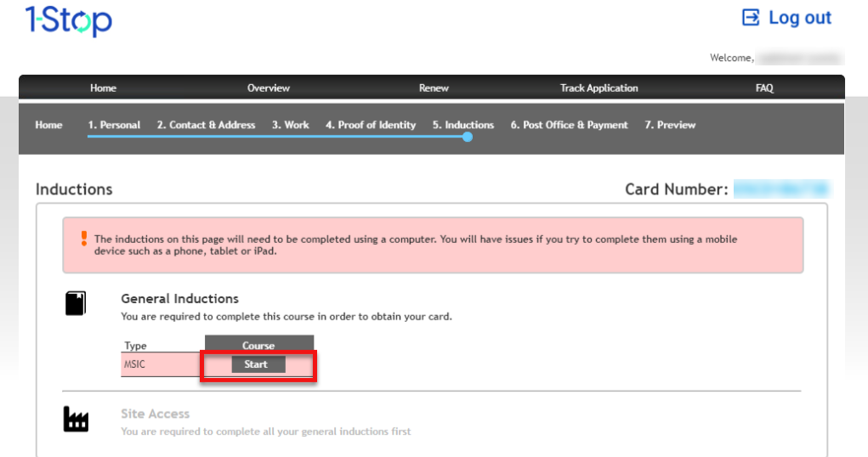868x457 pixels.
Task: Click the orange exclamation warning icon
Action: click(x=84, y=239)
